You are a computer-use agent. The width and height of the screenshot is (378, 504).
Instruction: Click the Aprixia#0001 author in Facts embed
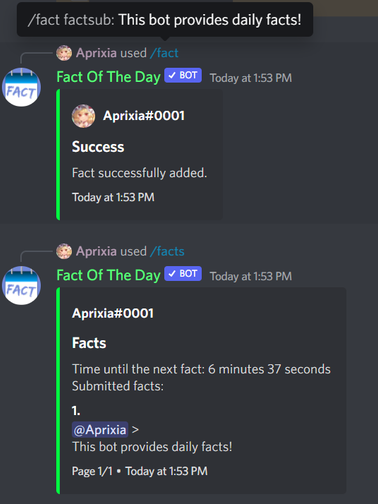pos(113,313)
